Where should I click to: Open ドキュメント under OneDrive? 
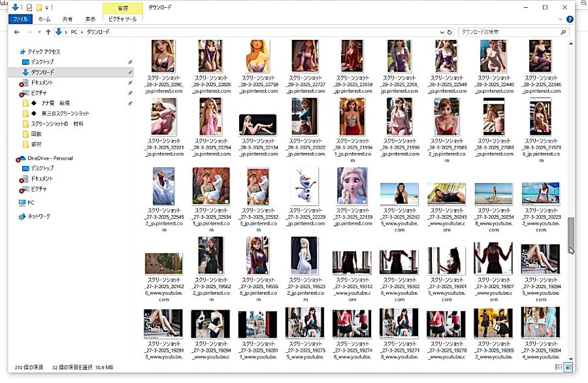tap(38, 179)
